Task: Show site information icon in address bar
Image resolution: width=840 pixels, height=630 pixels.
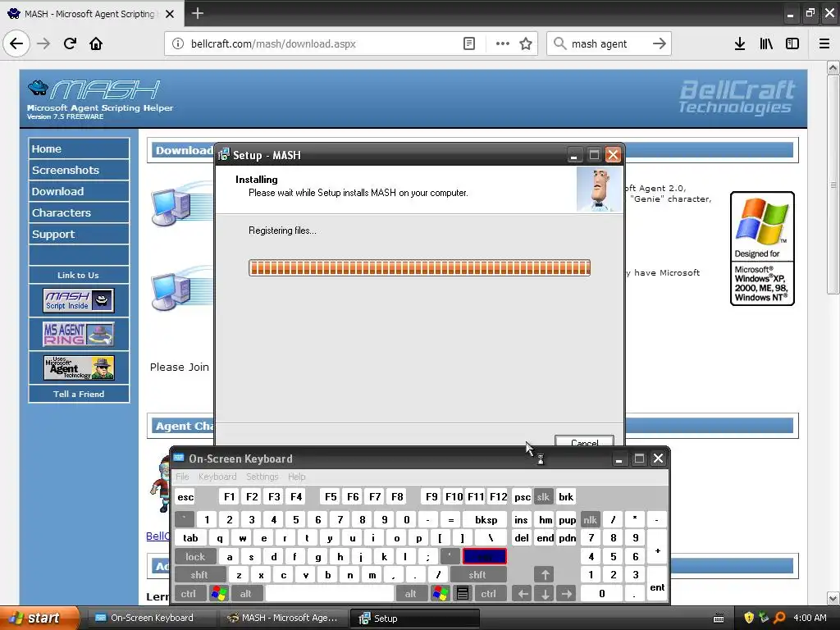Action: coord(178,43)
